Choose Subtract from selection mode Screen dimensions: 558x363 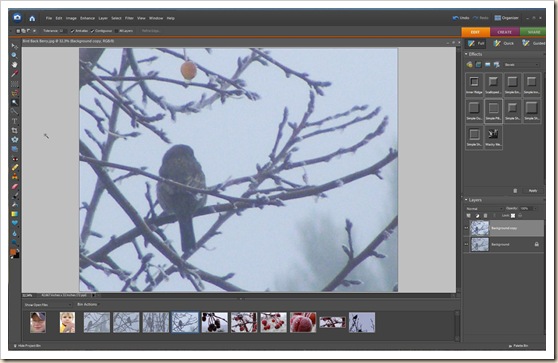pyautogui.click(x=28, y=31)
